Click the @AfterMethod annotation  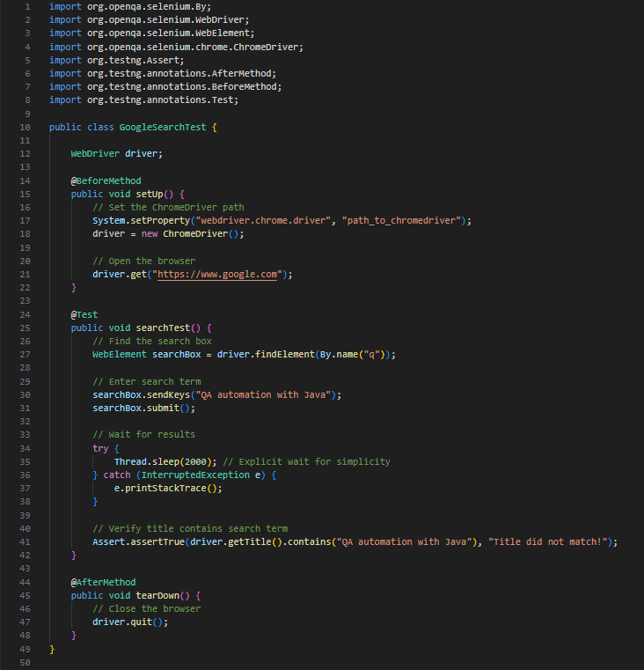[103, 583]
